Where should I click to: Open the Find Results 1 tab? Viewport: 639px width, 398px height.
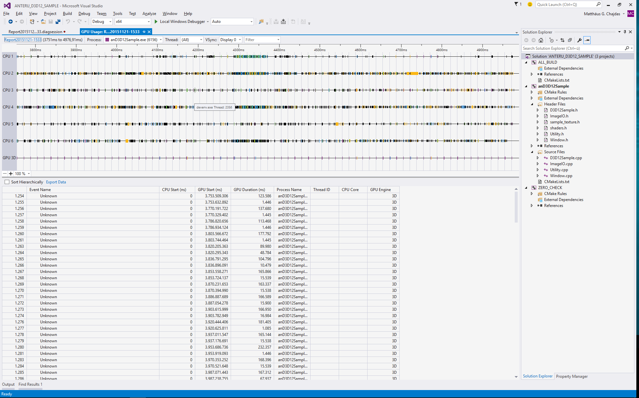(x=30, y=384)
